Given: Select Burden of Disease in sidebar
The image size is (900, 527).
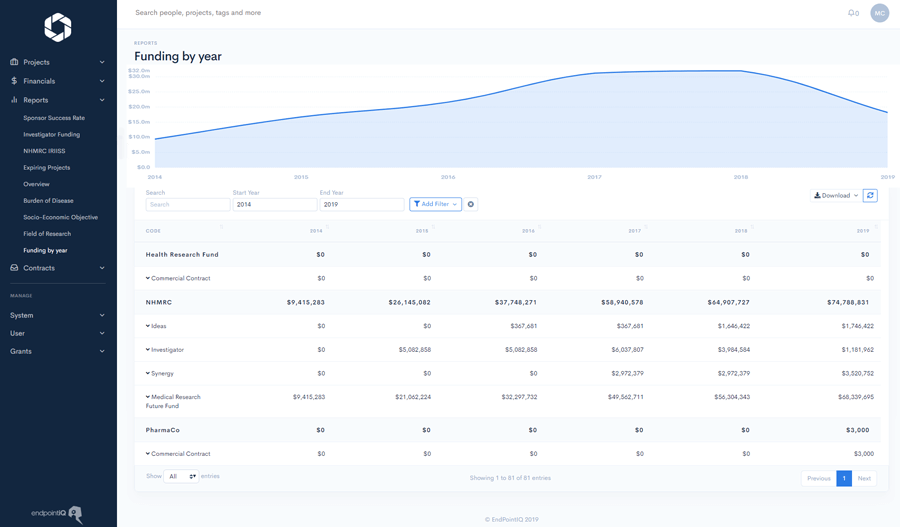Looking at the screenshot, I should tap(48, 201).
